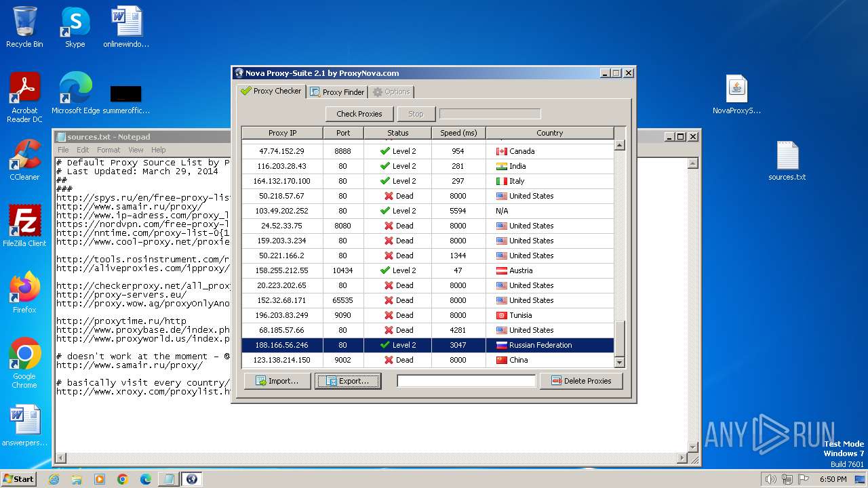The image size is (868, 488).
Task: Select the proxy row 123.138.214.150
Action: tap(428, 360)
